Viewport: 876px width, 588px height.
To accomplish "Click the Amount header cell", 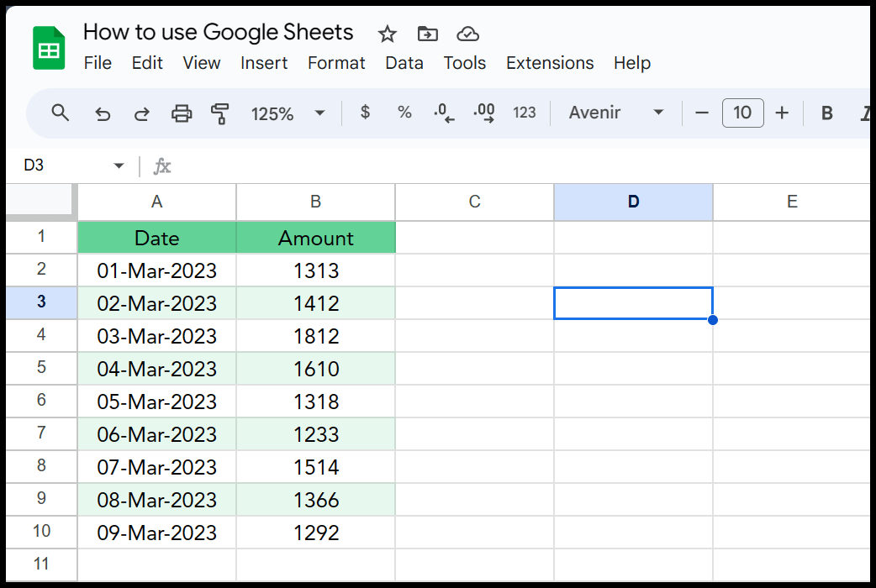I will tap(315, 238).
